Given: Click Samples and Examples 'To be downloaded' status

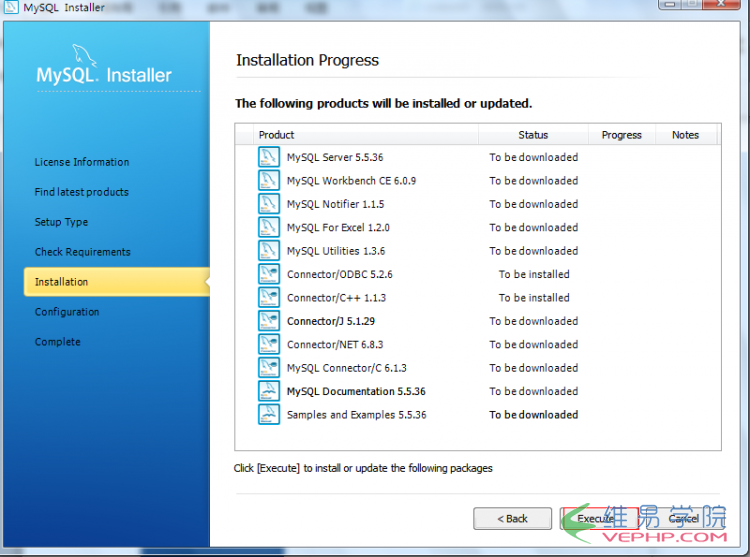Looking at the screenshot, I should point(533,415).
